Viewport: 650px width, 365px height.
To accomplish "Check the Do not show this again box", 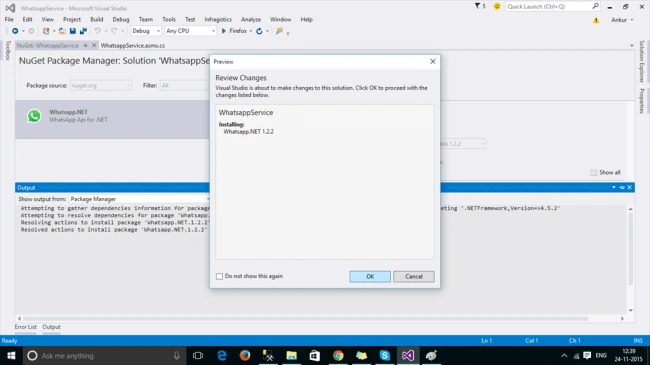I will click(x=219, y=276).
